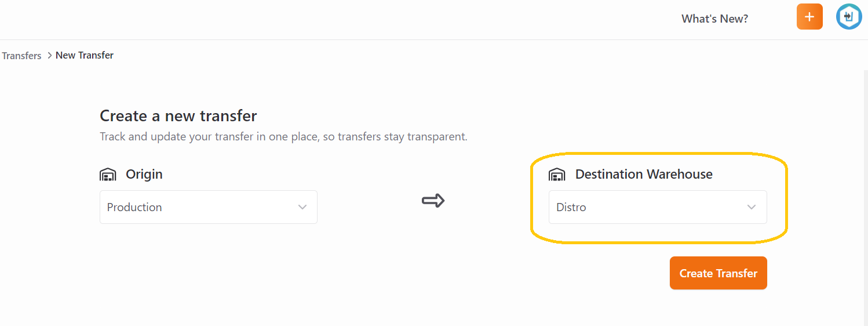Viewport: 868px width, 326px height.
Task: Click the transfer tracking description text
Action: [283, 137]
